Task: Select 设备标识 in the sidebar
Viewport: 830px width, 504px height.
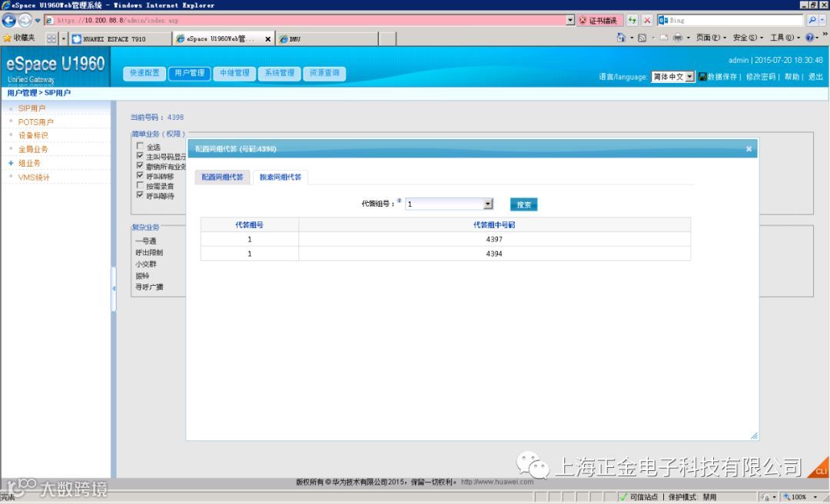Action: [x=33, y=135]
